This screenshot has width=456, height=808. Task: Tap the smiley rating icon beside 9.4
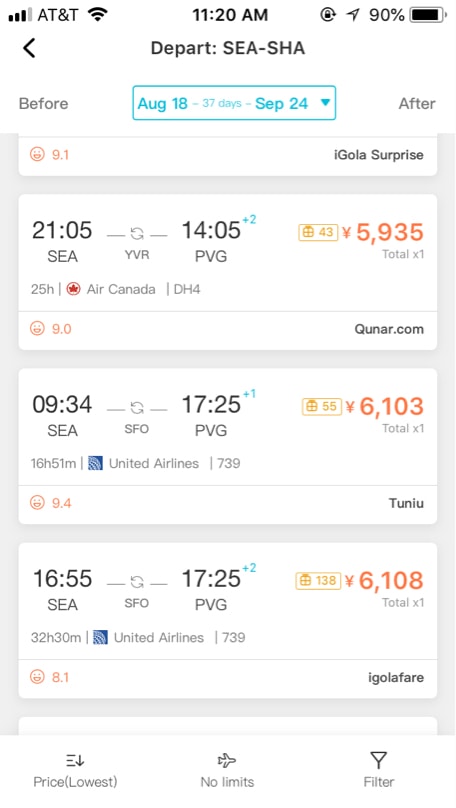pyautogui.click(x=37, y=502)
